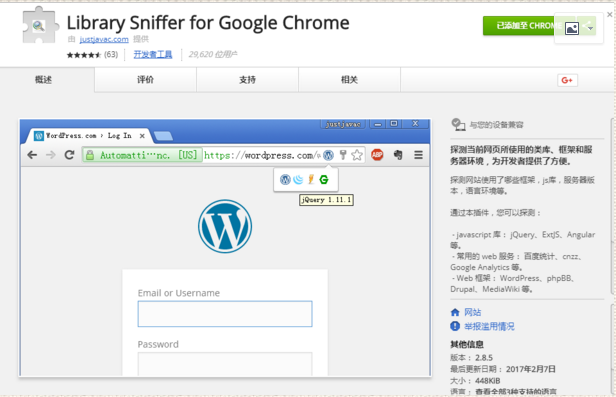
Task: Switch to the 概述 tab
Action: coord(43,80)
